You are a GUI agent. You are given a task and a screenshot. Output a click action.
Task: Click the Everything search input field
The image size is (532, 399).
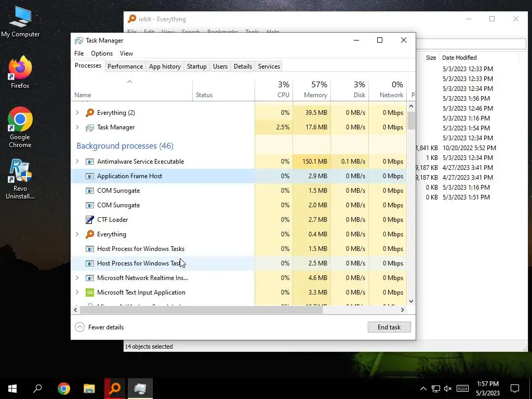tap(471, 44)
